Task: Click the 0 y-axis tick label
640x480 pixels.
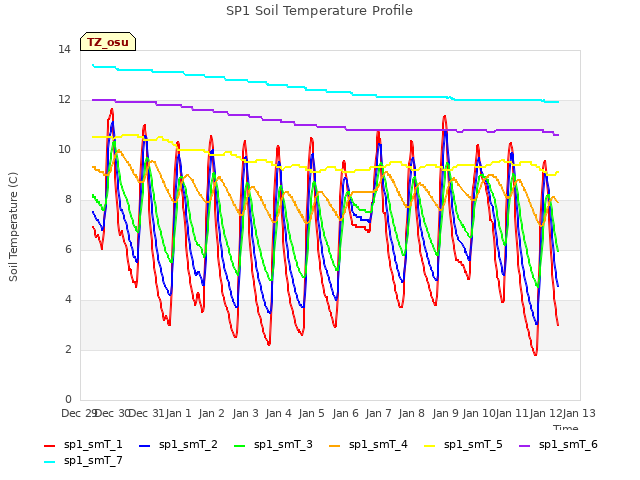Action: (68, 400)
